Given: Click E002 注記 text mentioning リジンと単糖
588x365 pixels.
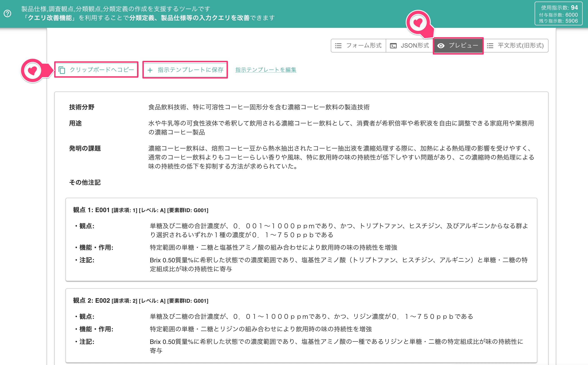Looking at the screenshot, I should pos(336,346).
